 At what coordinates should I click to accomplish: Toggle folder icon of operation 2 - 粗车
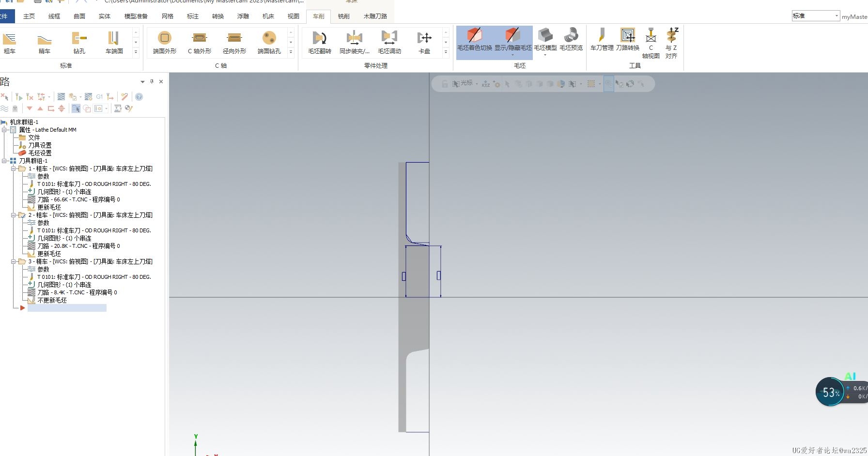pos(22,215)
